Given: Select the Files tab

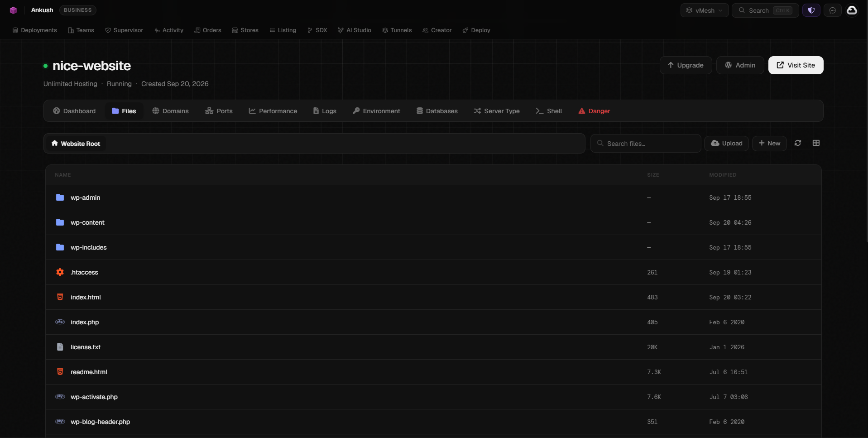Looking at the screenshot, I should (x=124, y=111).
